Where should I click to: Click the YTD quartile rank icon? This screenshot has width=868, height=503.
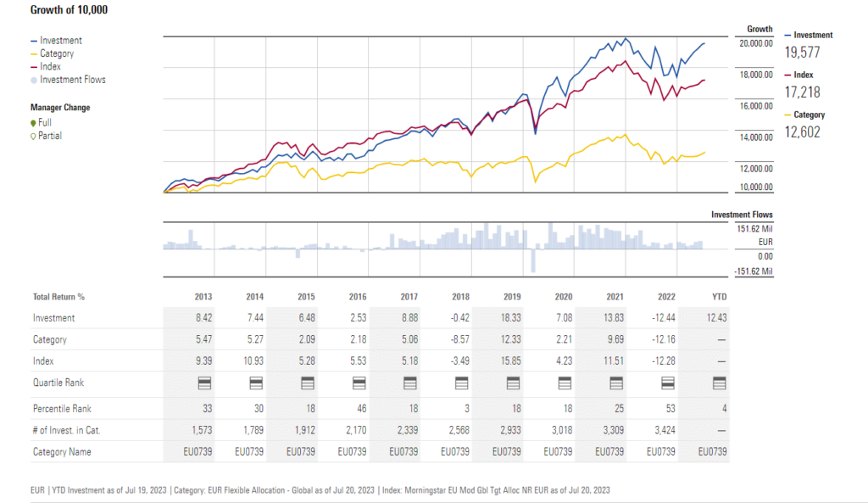[718, 383]
